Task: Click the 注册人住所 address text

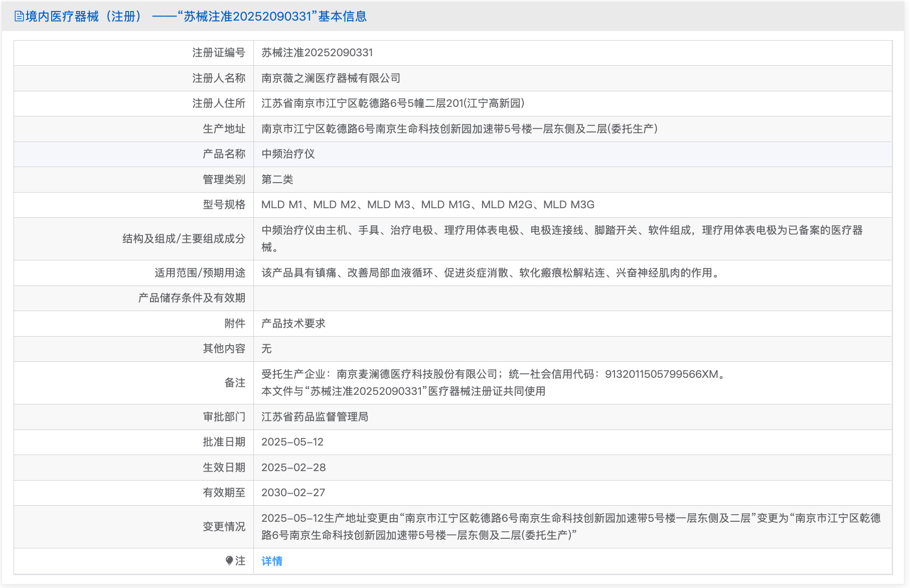Action: (393, 103)
